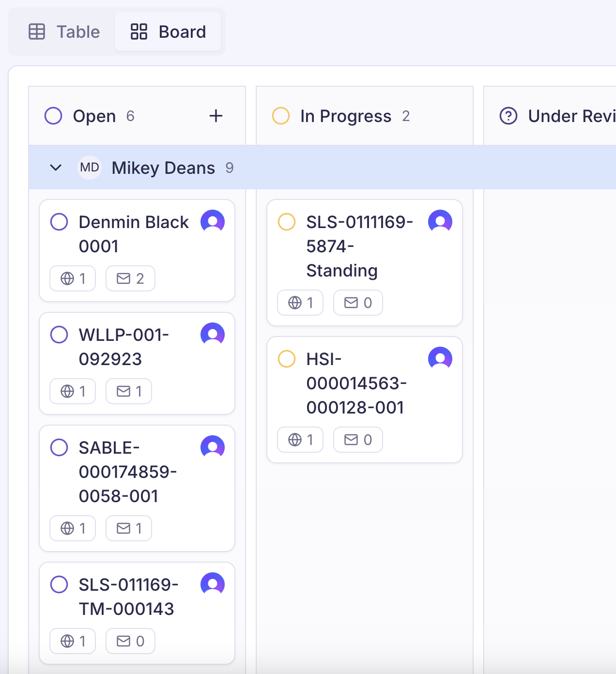
Task: Click mail count badge on SLS-011169-TM-000143
Action: pos(130,641)
